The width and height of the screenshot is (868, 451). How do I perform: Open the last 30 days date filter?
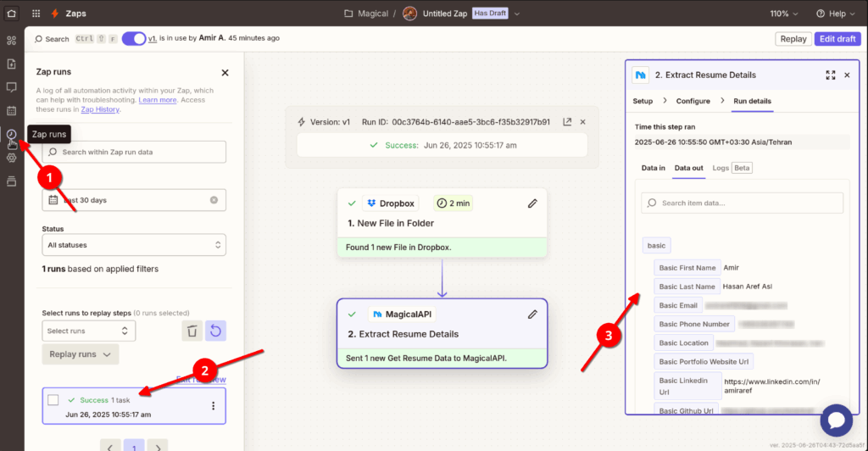tap(134, 200)
